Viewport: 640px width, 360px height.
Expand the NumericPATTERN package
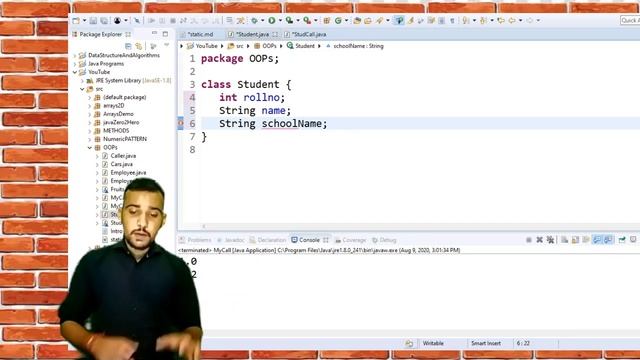click(90, 139)
